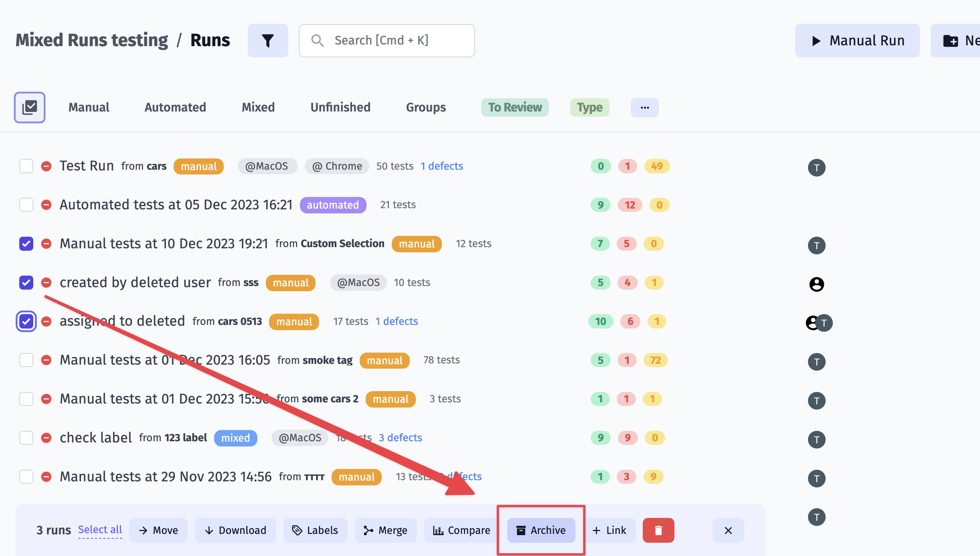Check the Automated tests 05 Dec checkbox
The width and height of the screenshot is (980, 556).
pos(26,205)
